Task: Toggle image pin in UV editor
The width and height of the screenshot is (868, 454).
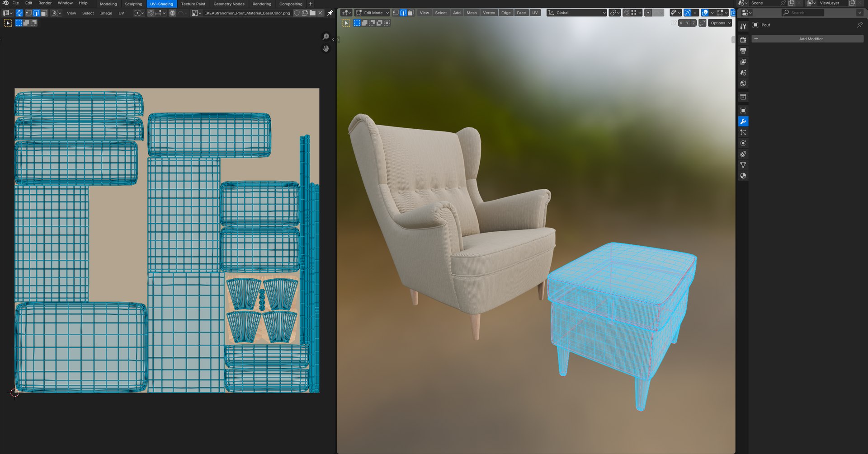Action: pos(330,13)
